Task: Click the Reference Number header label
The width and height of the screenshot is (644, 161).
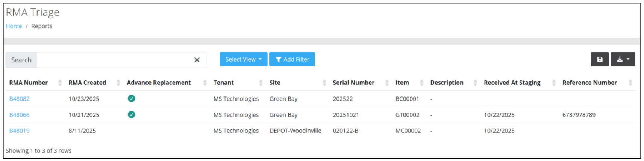Action: tap(589, 83)
